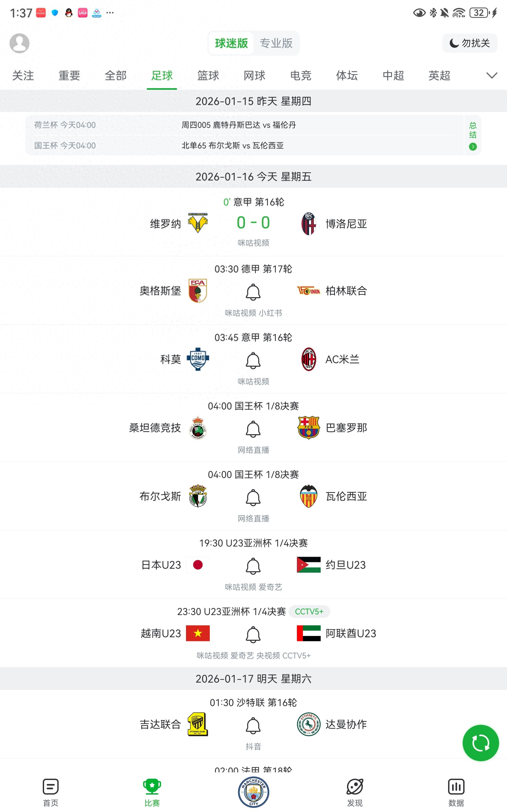Expand the sports category list chevron
The image size is (507, 812).
pos(491,75)
